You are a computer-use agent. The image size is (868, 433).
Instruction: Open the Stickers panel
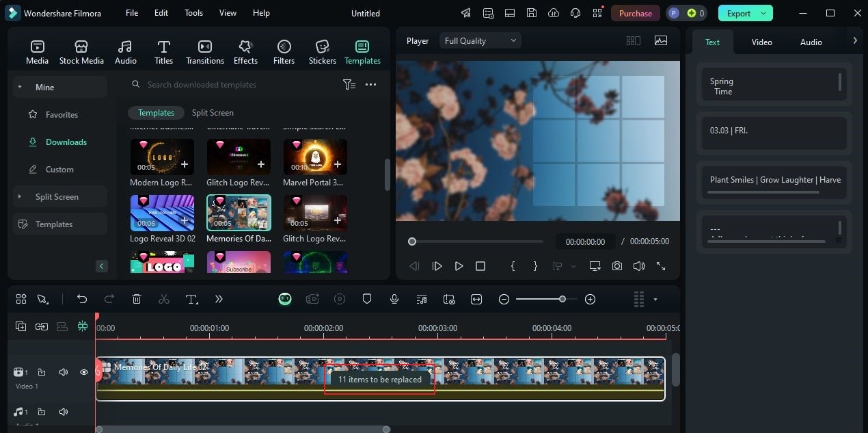tap(322, 52)
